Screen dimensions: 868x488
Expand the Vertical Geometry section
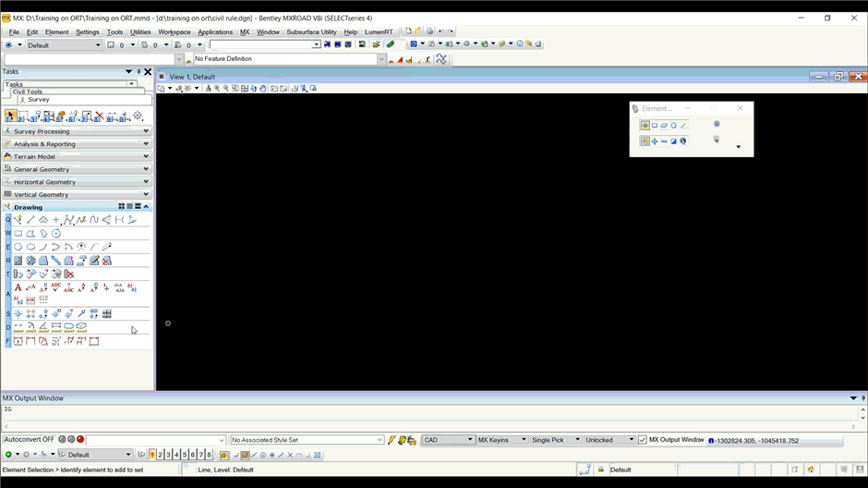pyautogui.click(x=77, y=194)
